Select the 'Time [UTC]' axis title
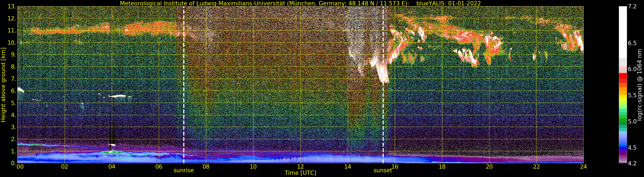The height and width of the screenshot is (177, 644). 300,173
